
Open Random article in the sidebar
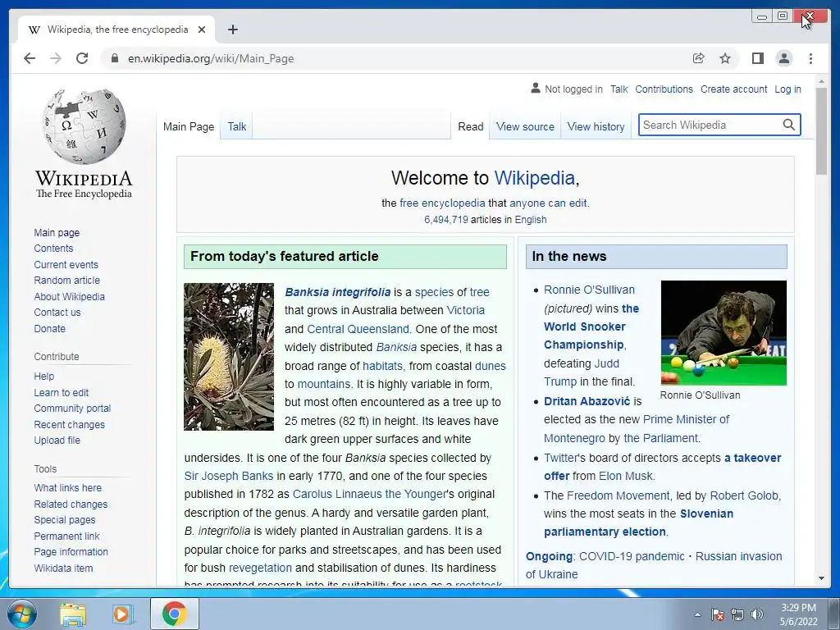(x=67, y=281)
